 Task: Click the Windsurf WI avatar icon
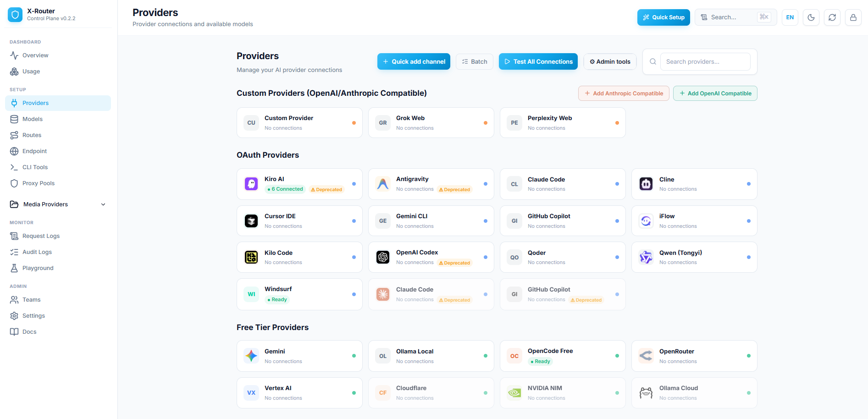pyautogui.click(x=251, y=294)
